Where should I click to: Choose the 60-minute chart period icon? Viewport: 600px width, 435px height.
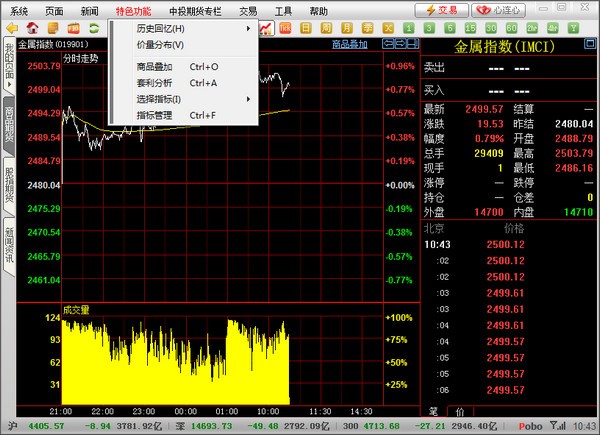(511, 28)
